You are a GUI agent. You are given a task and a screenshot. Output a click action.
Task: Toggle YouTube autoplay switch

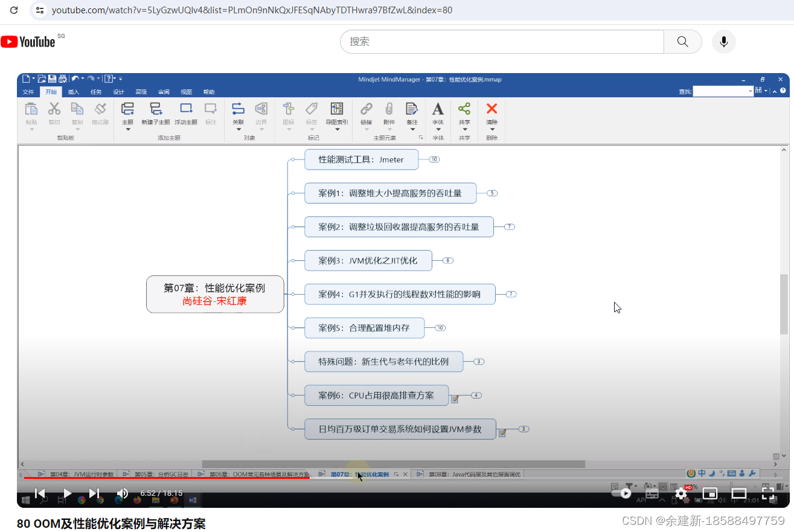622,493
